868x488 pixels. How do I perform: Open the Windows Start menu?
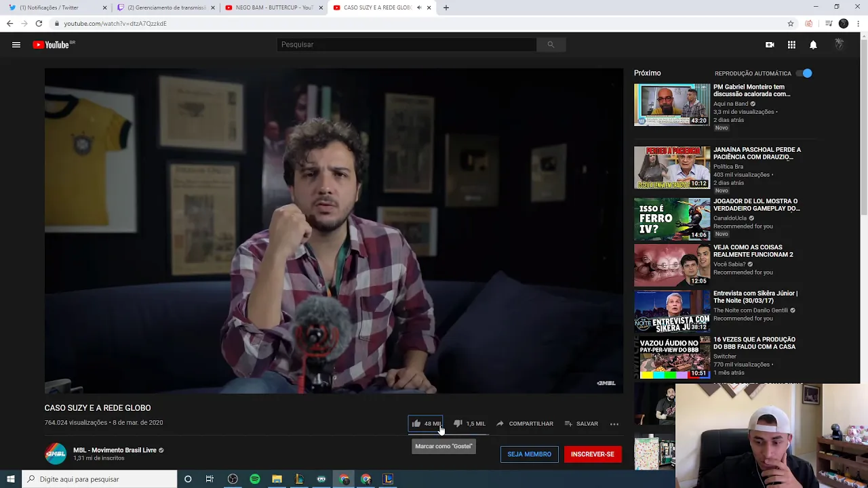[x=11, y=479]
